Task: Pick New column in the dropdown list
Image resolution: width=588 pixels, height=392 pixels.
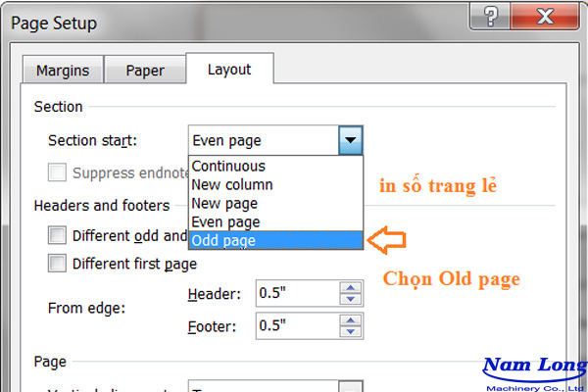Action: [x=232, y=184]
